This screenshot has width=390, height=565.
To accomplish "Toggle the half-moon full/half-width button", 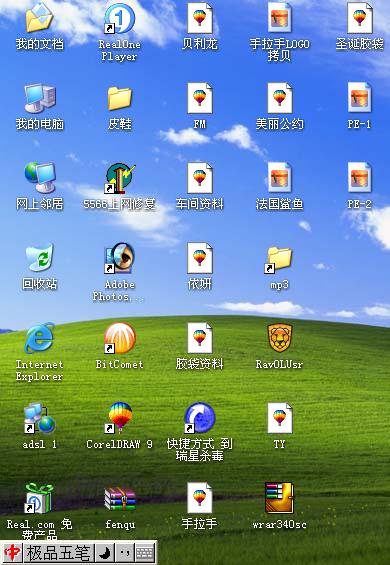I will (105, 552).
